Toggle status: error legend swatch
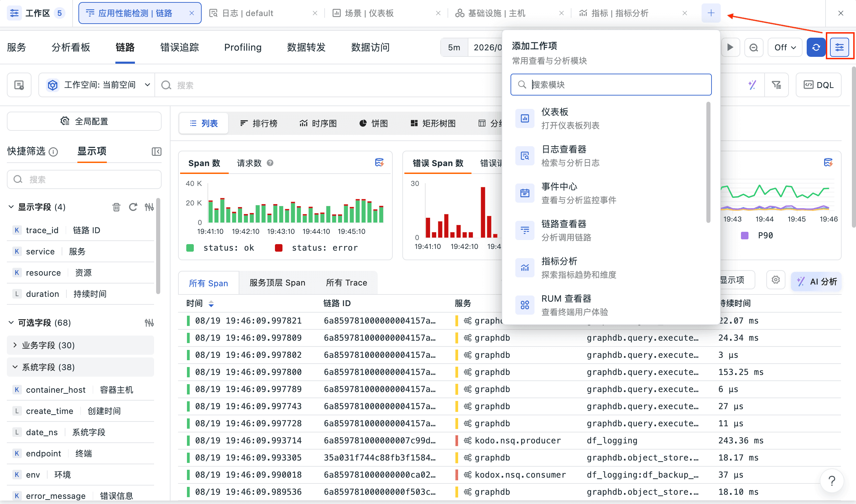The width and height of the screenshot is (856, 504). pos(279,248)
